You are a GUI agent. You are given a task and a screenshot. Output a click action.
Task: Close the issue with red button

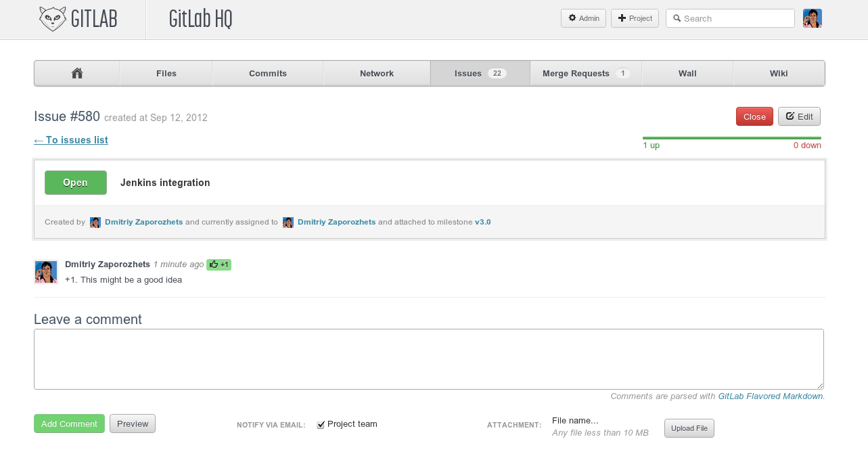754,116
